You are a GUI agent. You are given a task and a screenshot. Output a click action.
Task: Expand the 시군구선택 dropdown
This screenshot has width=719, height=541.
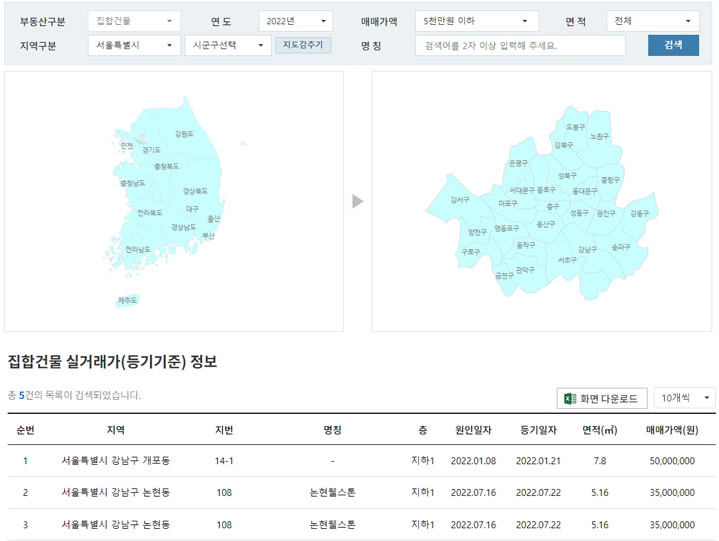point(228,45)
